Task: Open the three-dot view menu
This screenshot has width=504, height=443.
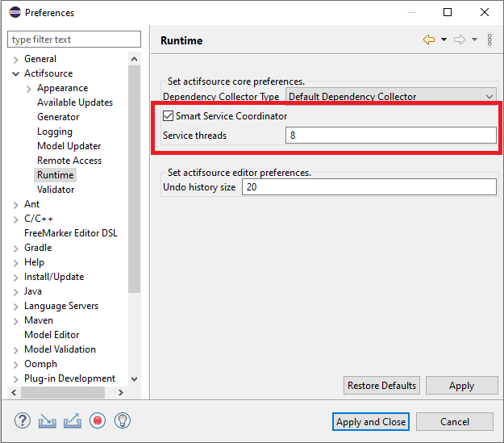Action: click(489, 40)
